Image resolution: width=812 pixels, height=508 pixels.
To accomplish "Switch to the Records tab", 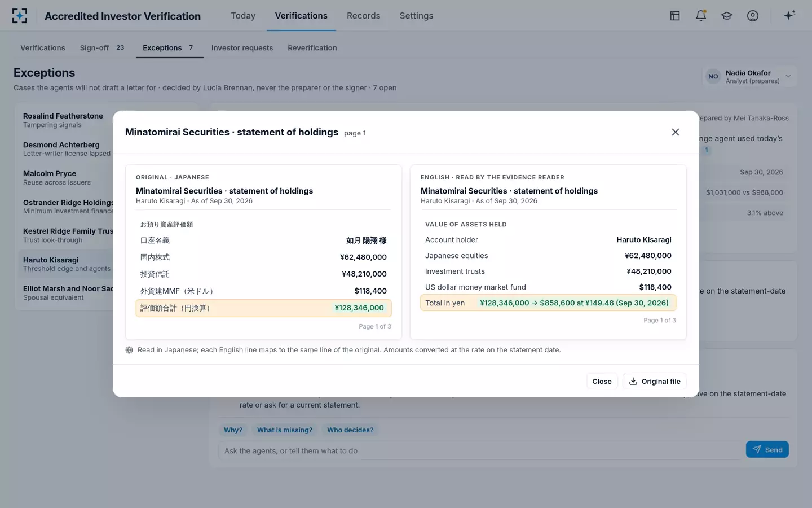I will click(363, 16).
